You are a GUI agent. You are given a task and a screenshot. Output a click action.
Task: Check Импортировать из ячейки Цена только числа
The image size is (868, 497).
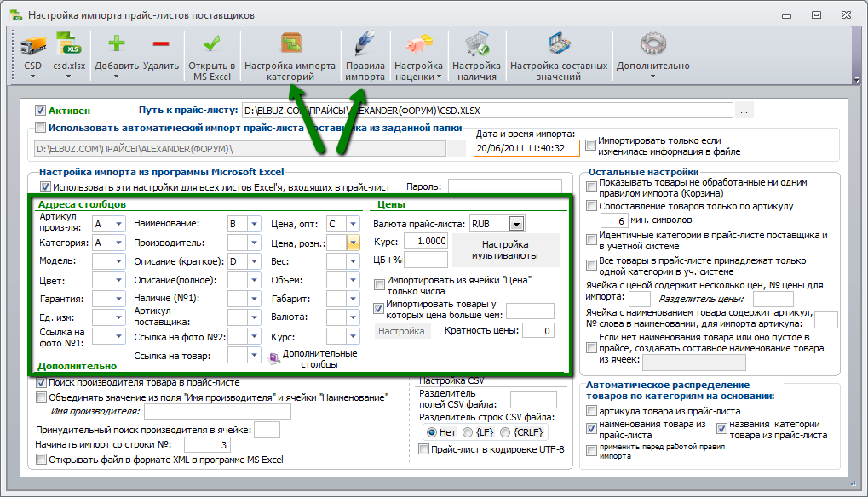pos(379,285)
